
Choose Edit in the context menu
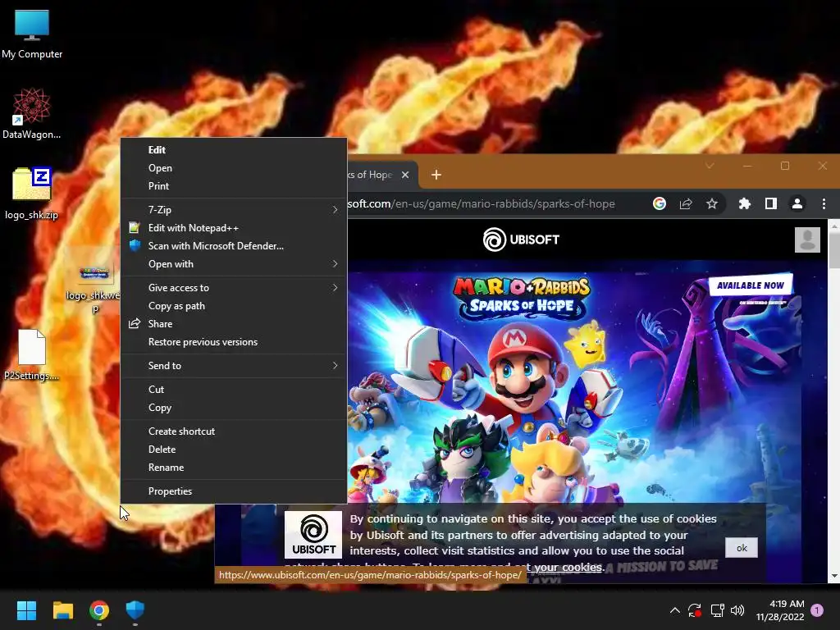point(234,150)
